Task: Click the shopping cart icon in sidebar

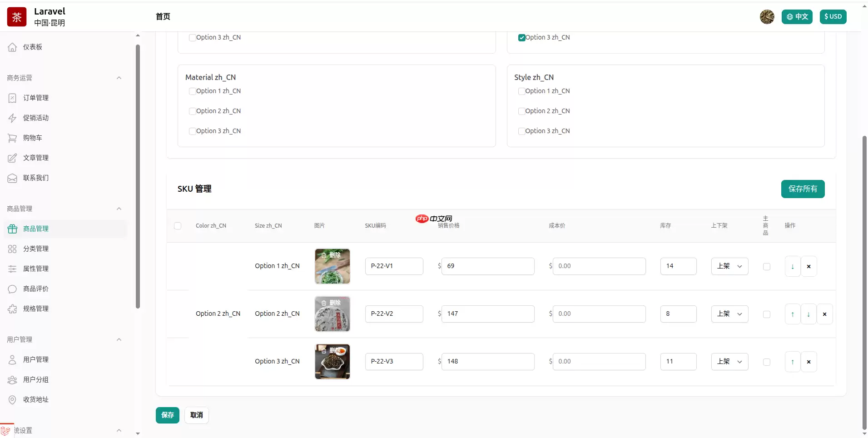Action: tap(12, 138)
